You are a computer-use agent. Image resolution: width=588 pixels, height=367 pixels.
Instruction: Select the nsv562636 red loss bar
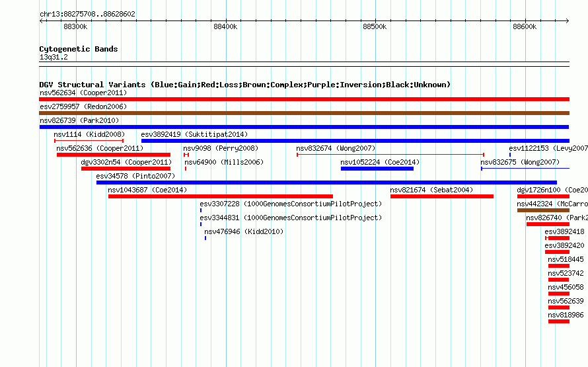pos(114,155)
